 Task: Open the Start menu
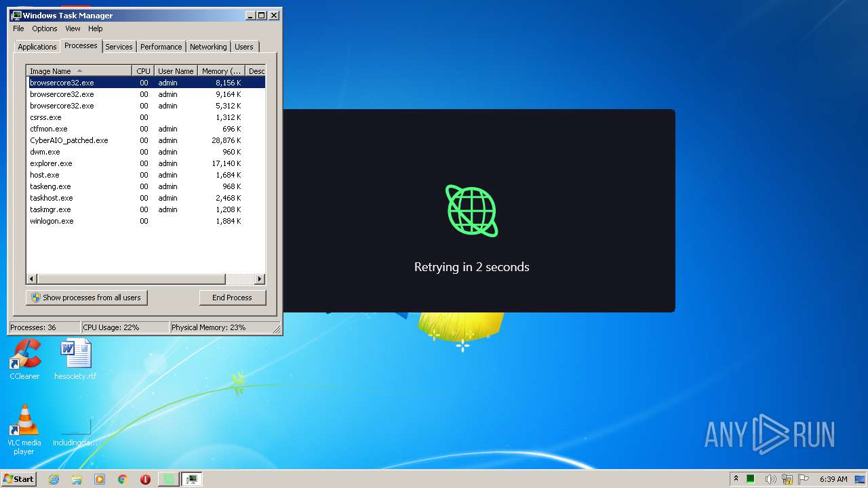[18, 479]
